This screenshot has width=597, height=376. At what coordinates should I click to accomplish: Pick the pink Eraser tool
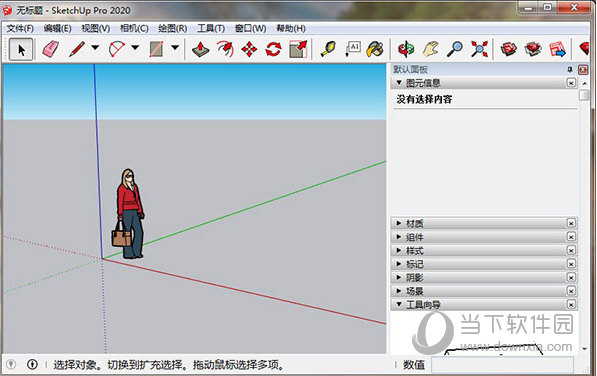(x=50, y=49)
